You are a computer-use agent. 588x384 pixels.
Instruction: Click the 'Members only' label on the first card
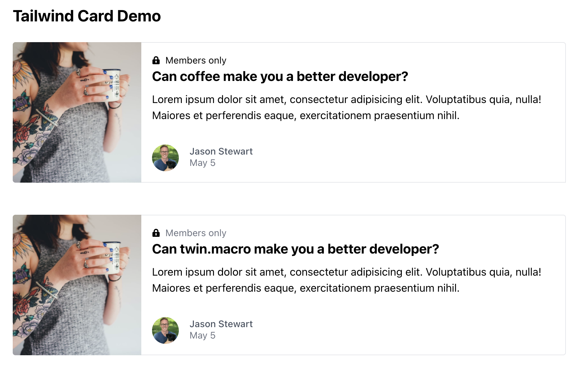196,60
